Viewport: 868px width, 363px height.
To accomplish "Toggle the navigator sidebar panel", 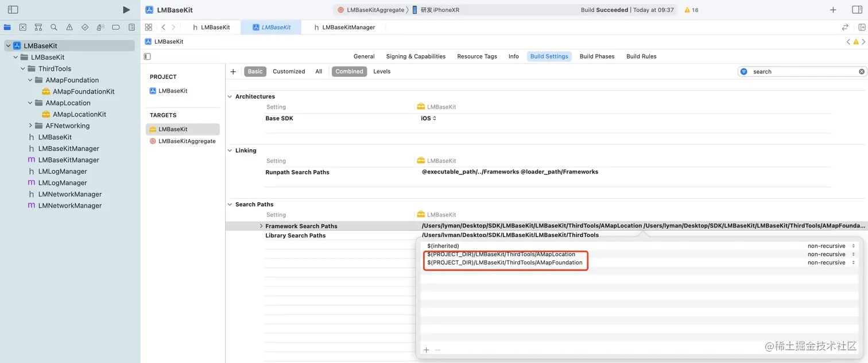I will 13,10.
